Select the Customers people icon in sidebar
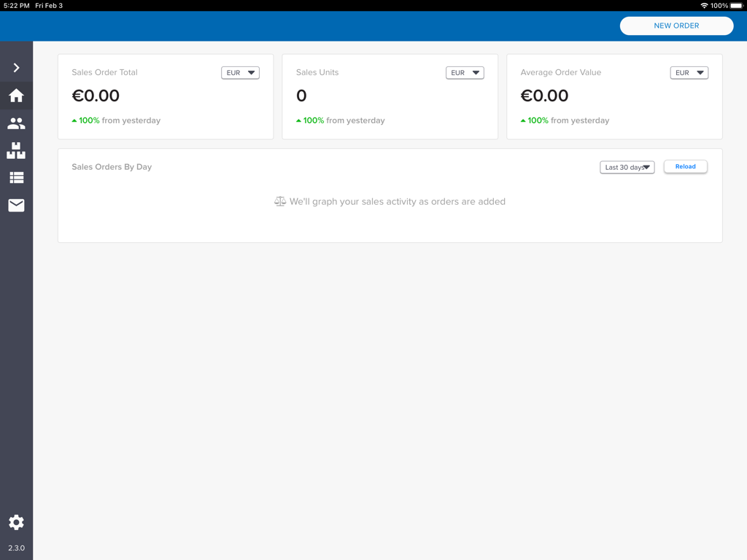The image size is (747, 560). coord(16,123)
